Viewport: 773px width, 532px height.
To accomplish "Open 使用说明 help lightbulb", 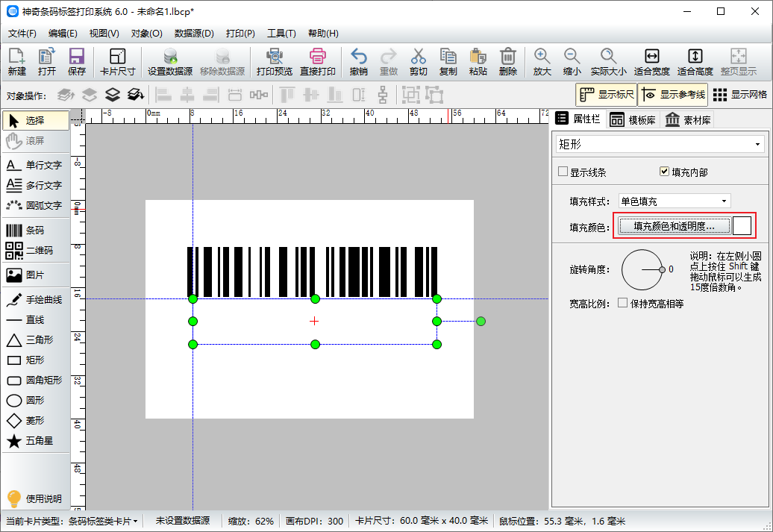I will [36, 498].
